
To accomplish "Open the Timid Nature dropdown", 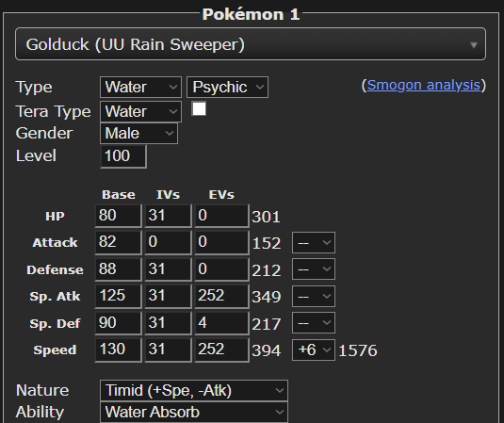I will click(194, 391).
